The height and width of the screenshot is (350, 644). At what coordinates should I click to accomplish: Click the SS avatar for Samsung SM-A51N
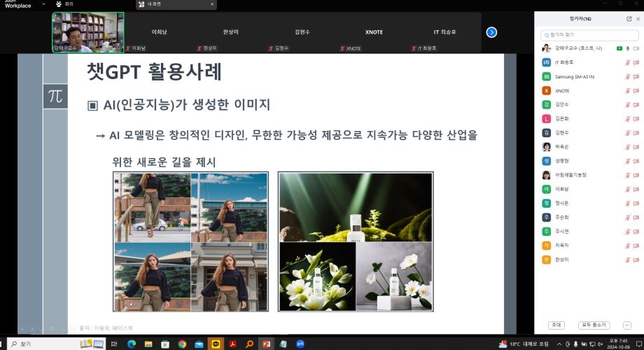(x=546, y=77)
